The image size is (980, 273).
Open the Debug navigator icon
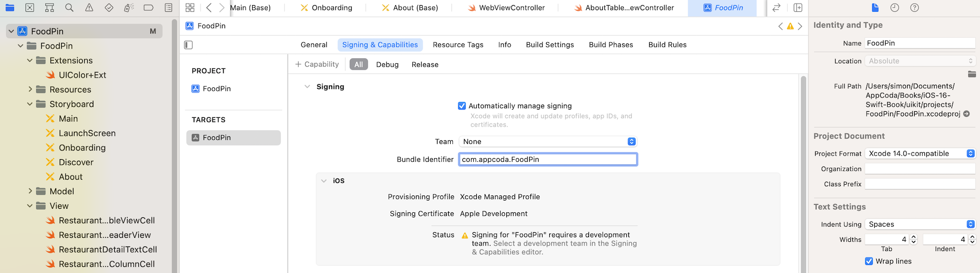(x=129, y=8)
